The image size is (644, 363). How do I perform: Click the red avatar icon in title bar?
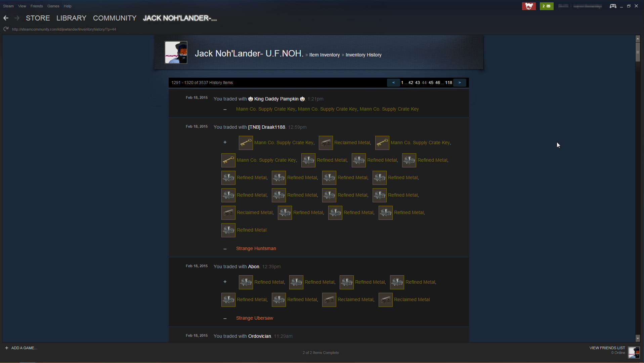529,6
